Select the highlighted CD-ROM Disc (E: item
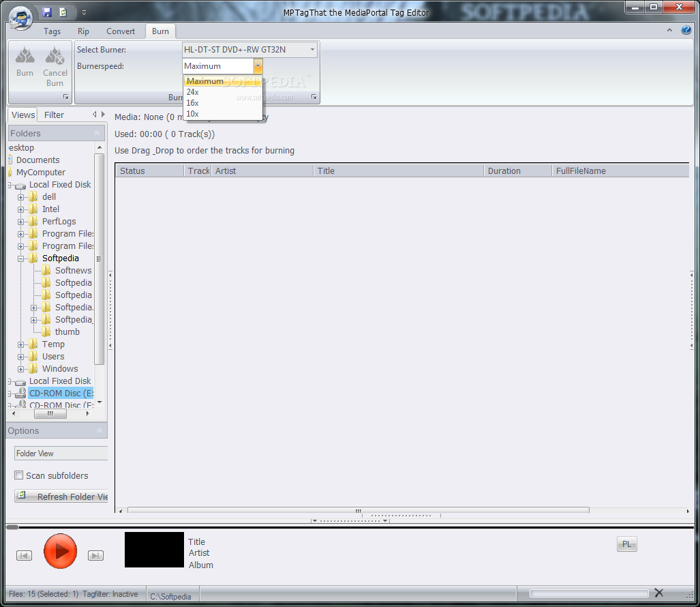This screenshot has height=607, width=700. 61,393
